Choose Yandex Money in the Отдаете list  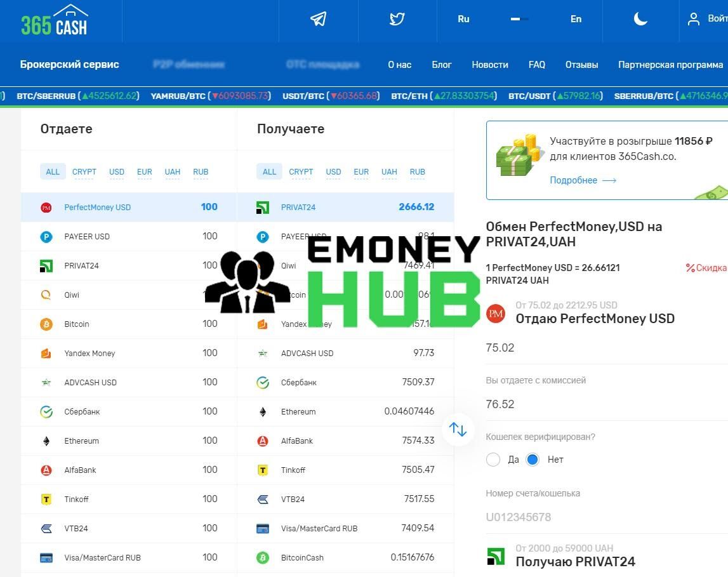[129, 354]
